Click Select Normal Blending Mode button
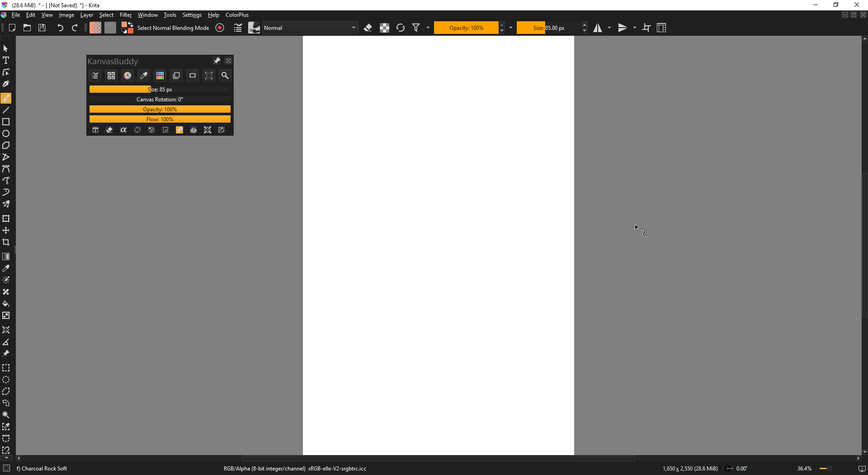Image resolution: width=868 pixels, height=475 pixels. [173, 28]
